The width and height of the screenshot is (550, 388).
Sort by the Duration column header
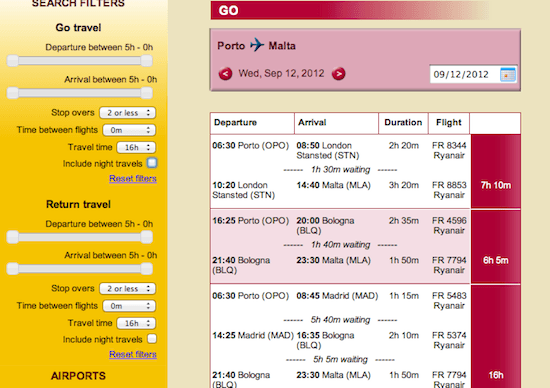pos(403,122)
